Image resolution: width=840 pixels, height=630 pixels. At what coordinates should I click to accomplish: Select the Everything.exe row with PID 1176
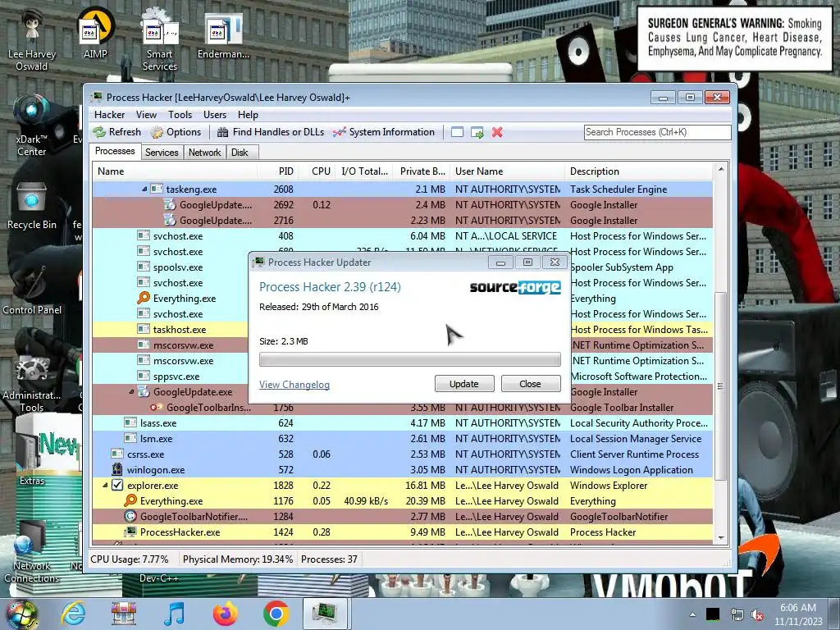pyautogui.click(x=402, y=501)
